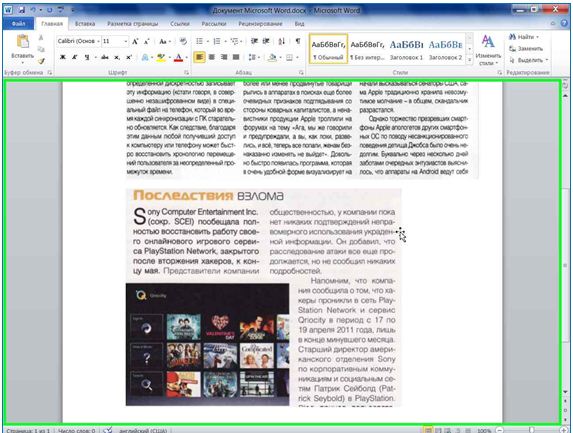Click the Format Painter brush icon

coord(41,61)
